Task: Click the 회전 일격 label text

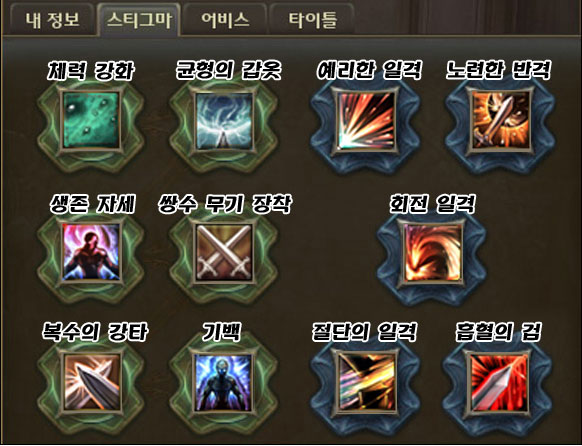Action: (x=432, y=204)
